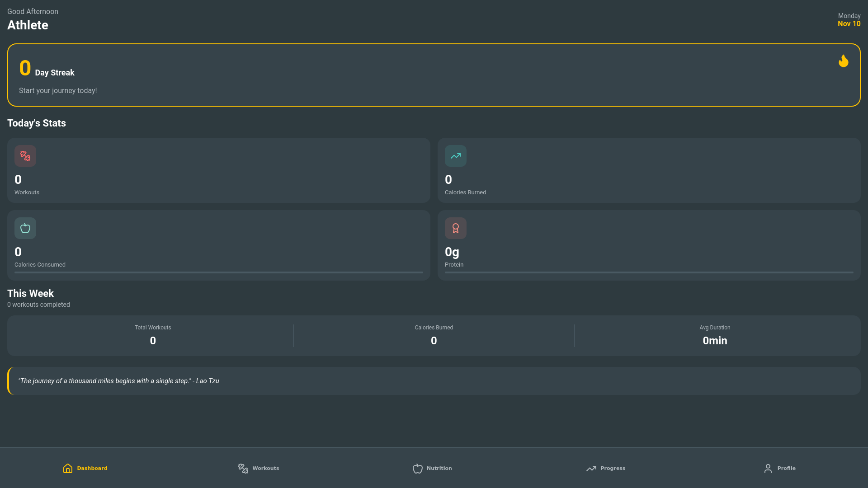Open the Progress tab label
Viewport: 868px width, 488px height.
click(x=613, y=468)
